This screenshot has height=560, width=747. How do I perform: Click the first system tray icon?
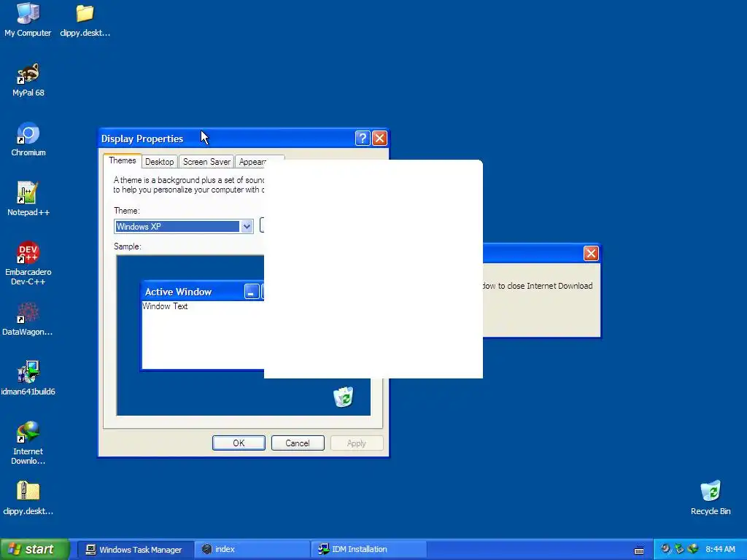click(665, 549)
